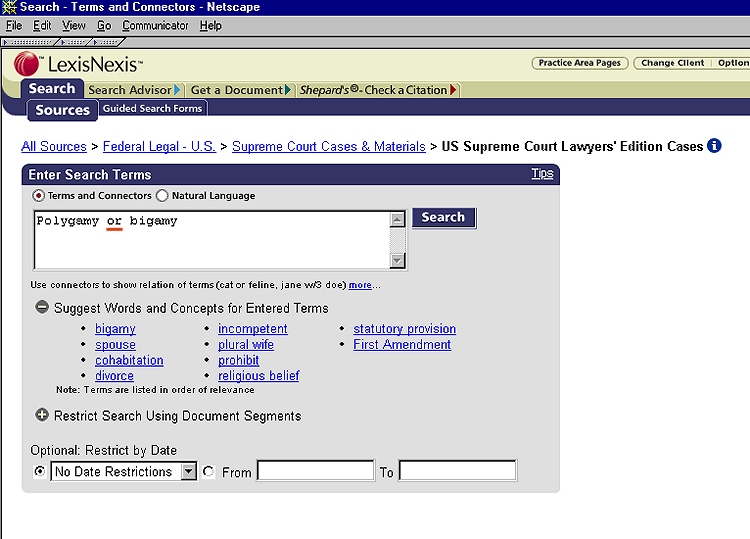The width and height of the screenshot is (750, 539).
Task: Click into the search terms text area
Action: (x=212, y=240)
